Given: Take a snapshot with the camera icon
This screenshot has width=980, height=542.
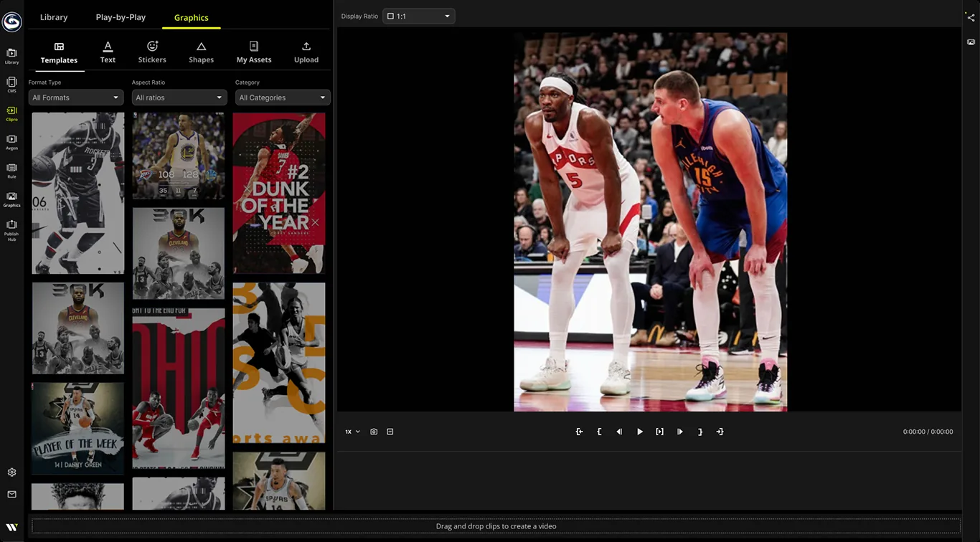Looking at the screenshot, I should (374, 432).
